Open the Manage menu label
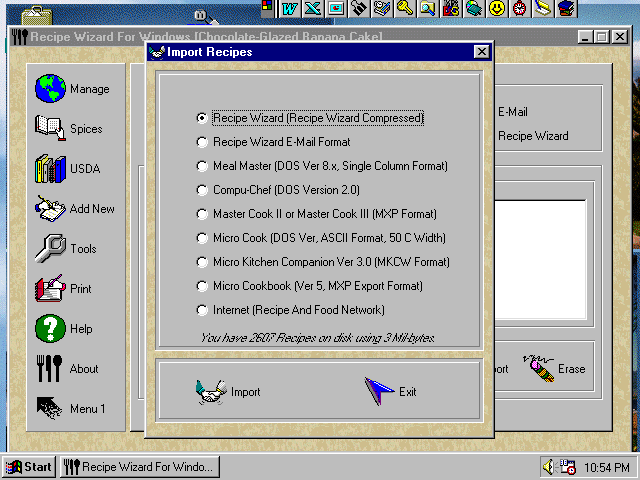640x480 pixels. [90, 89]
